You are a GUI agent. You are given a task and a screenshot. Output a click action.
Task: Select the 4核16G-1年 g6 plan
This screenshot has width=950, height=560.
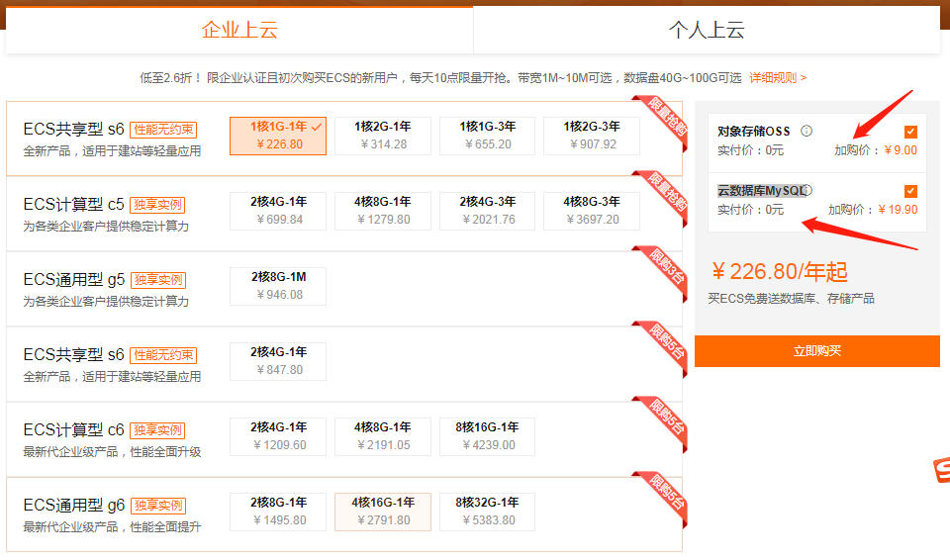tap(383, 512)
